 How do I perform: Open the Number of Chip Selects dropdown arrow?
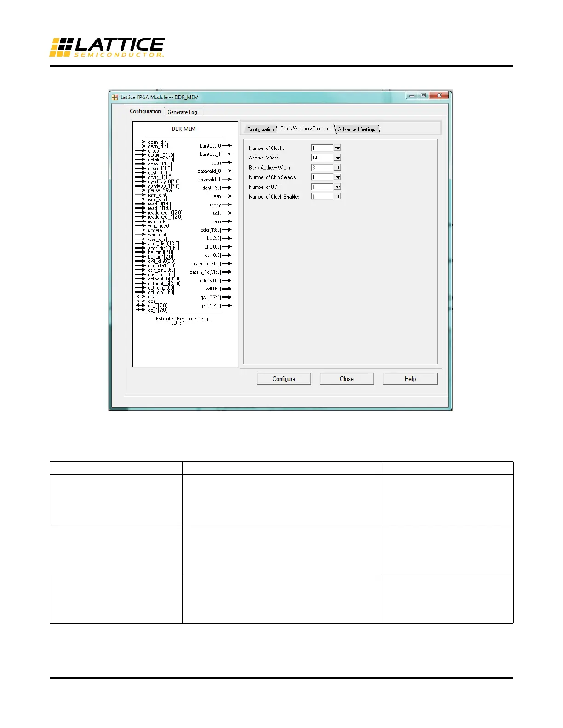pyautogui.click(x=338, y=177)
